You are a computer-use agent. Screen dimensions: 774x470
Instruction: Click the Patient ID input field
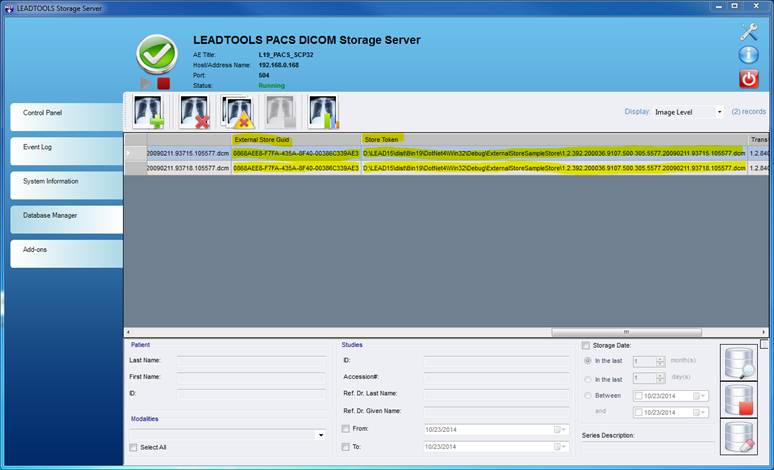click(251, 394)
